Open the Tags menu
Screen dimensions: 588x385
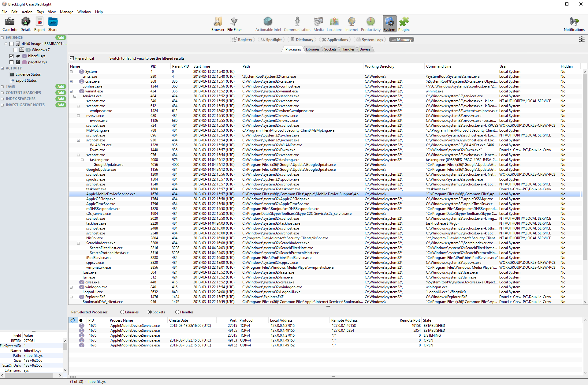pyautogui.click(x=40, y=12)
